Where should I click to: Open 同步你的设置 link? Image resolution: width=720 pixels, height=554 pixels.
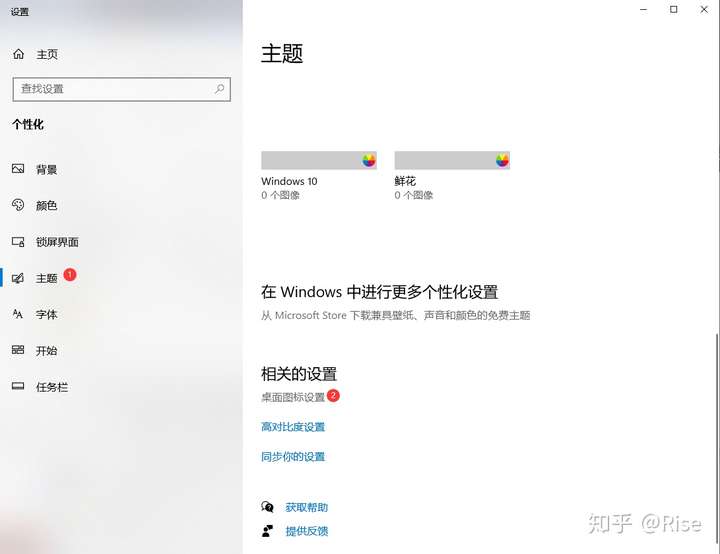293,457
